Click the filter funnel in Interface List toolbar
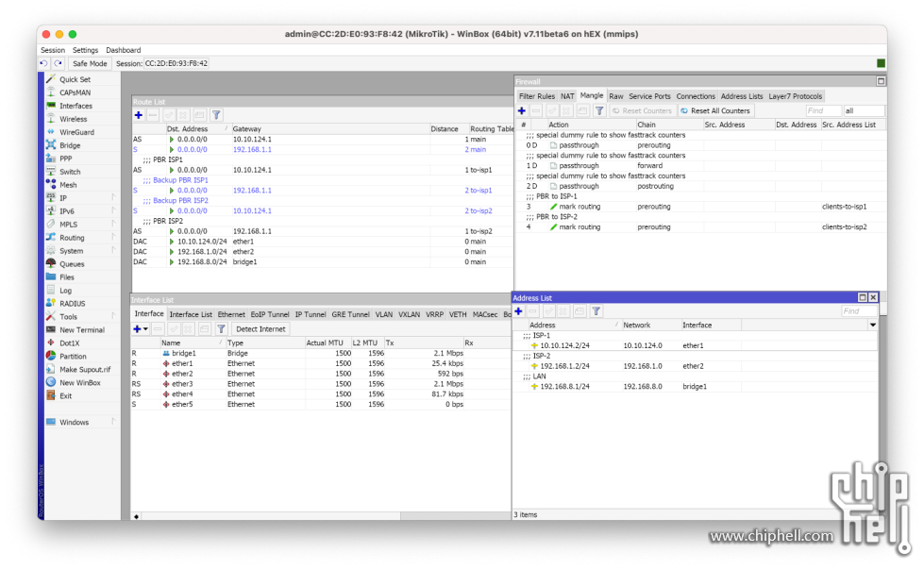Viewport: 924px width, 569px height. click(221, 329)
